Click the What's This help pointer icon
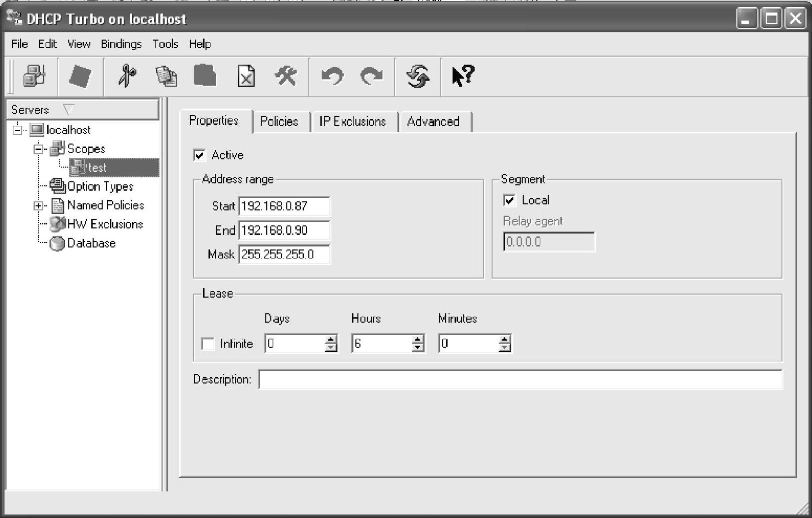 coord(463,76)
